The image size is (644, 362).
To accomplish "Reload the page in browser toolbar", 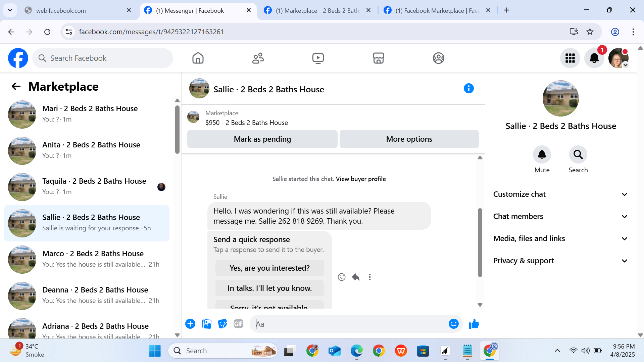I will (47, 32).
